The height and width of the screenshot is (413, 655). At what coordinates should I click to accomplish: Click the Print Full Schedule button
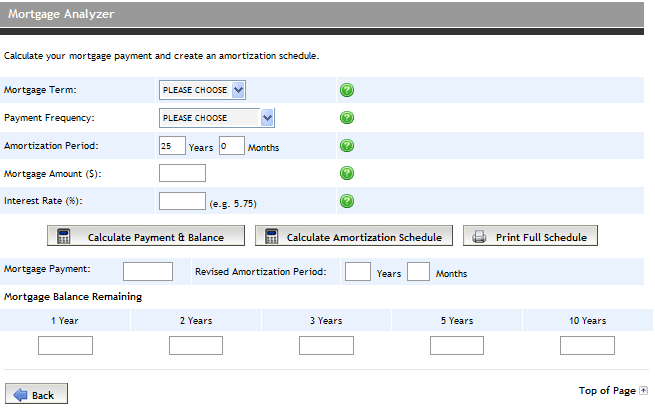click(530, 236)
